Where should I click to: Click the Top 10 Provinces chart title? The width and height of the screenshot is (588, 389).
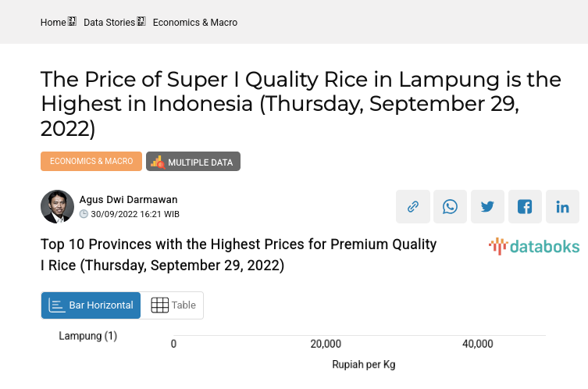click(x=239, y=255)
